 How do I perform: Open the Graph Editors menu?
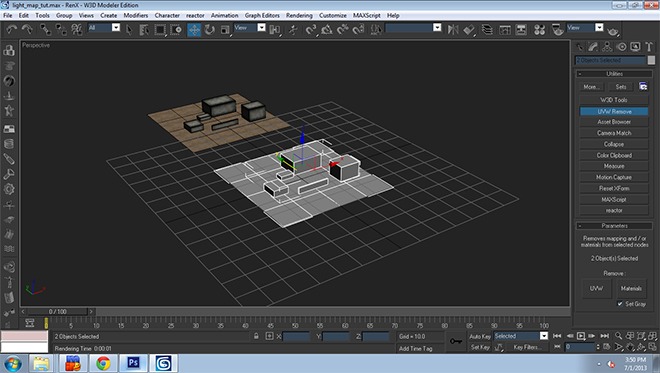click(262, 15)
